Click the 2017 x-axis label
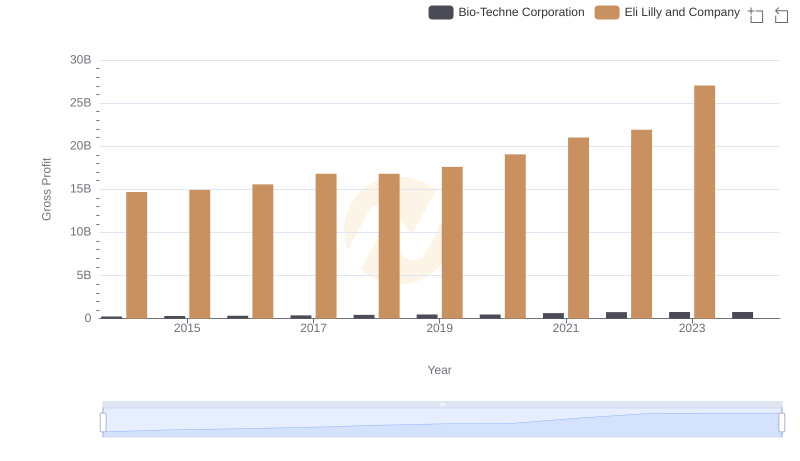 tap(313, 328)
